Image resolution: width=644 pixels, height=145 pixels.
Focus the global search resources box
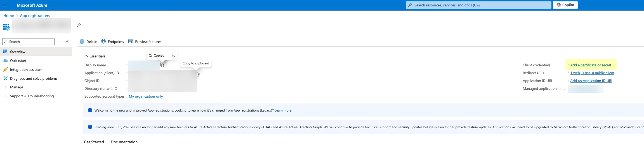478,5
